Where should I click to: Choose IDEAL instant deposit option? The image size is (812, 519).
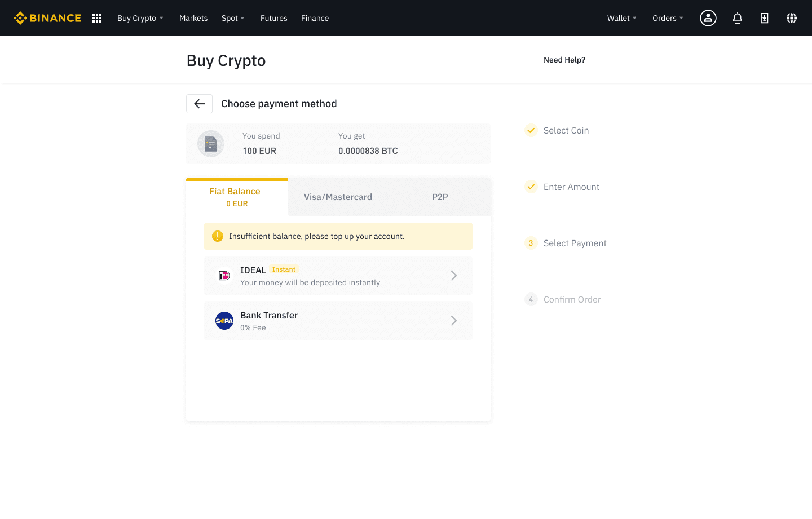pos(338,276)
